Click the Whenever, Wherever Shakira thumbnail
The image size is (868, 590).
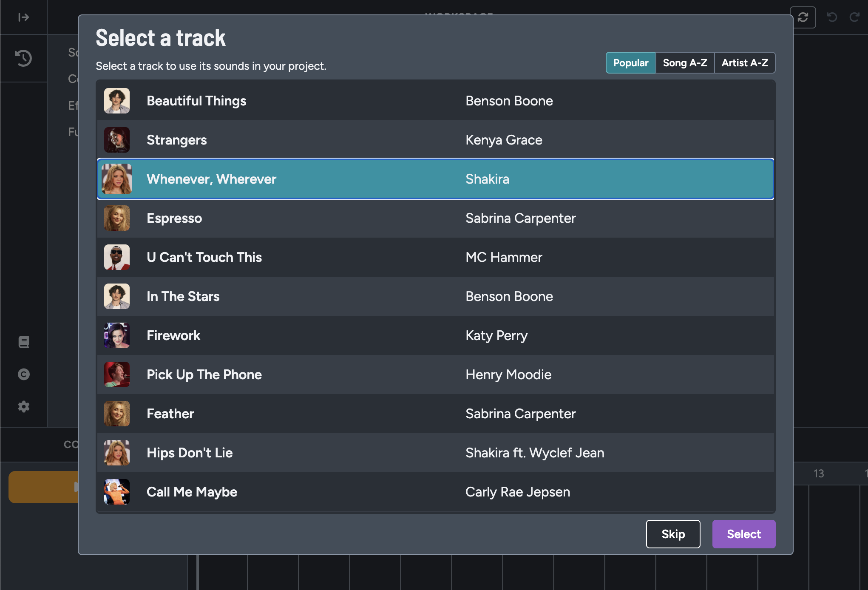tap(117, 179)
